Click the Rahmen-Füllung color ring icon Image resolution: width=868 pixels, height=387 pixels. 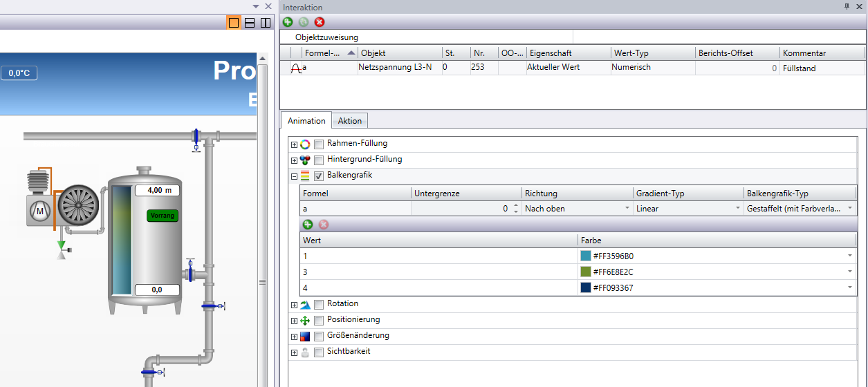[x=305, y=144]
